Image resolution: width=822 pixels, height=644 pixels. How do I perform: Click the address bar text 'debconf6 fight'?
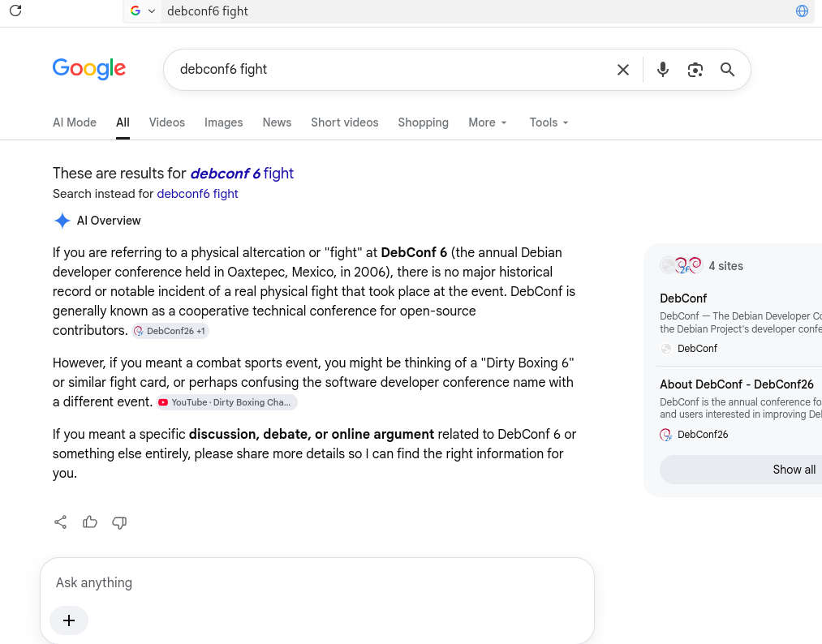208,11
